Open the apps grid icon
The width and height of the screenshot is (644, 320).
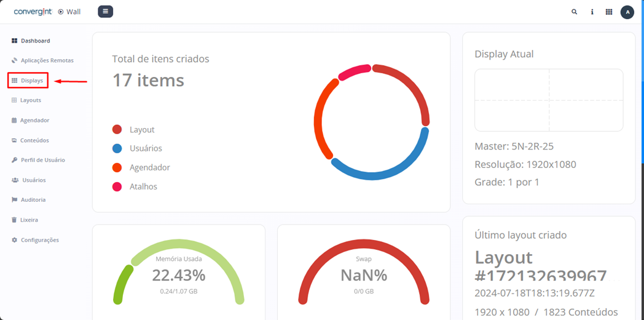(609, 12)
